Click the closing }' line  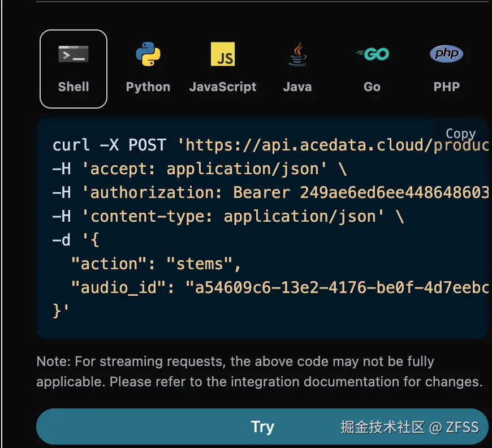tap(61, 311)
